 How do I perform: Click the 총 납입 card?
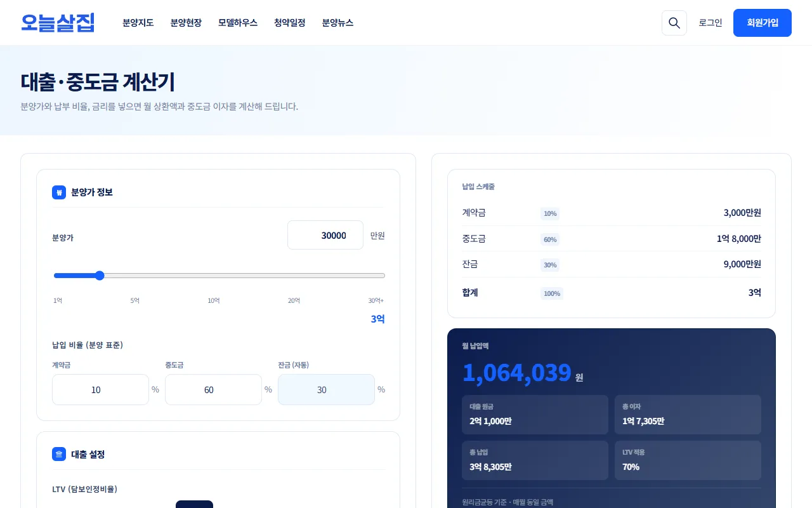[535, 460]
